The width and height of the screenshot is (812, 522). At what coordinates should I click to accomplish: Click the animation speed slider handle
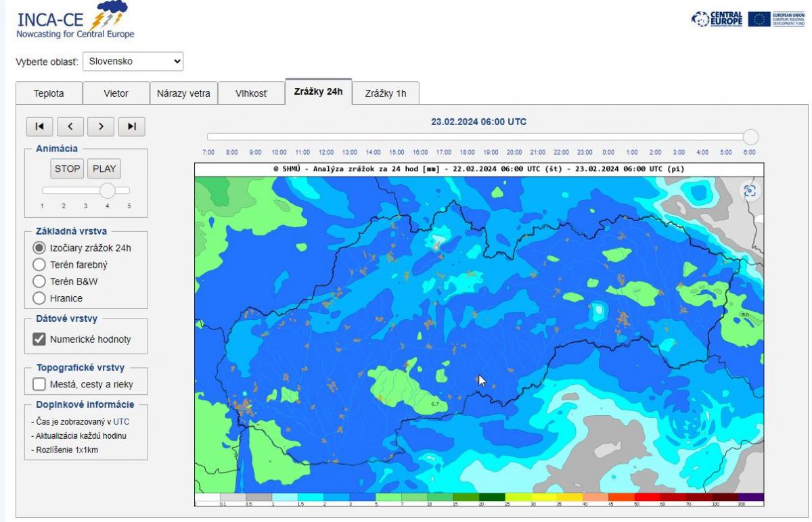108,190
